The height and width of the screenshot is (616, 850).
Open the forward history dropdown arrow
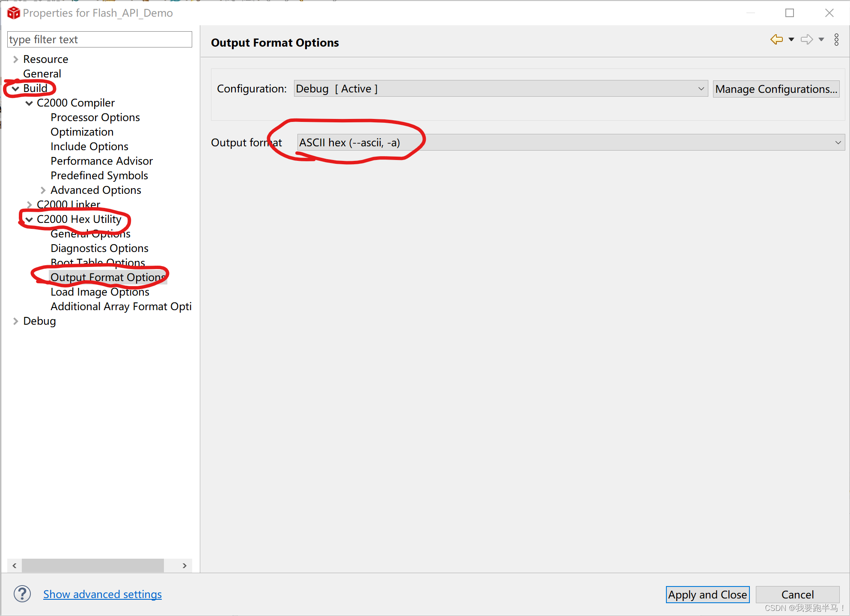[821, 40]
